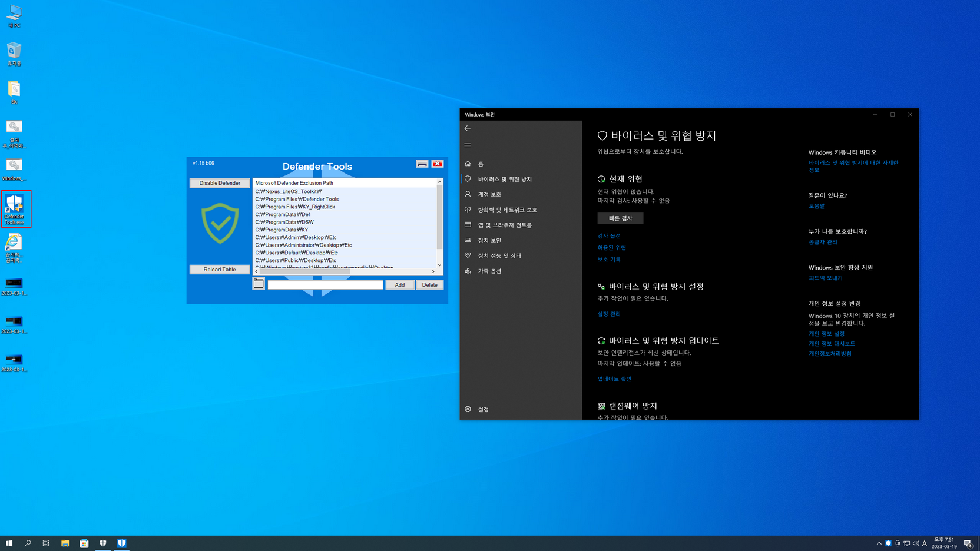Open the 보호 기록 link
Screen dimensions: 980x551
point(609,260)
